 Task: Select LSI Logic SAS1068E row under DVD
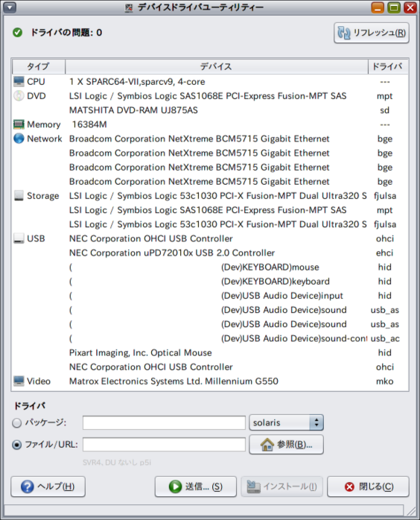[210, 96]
